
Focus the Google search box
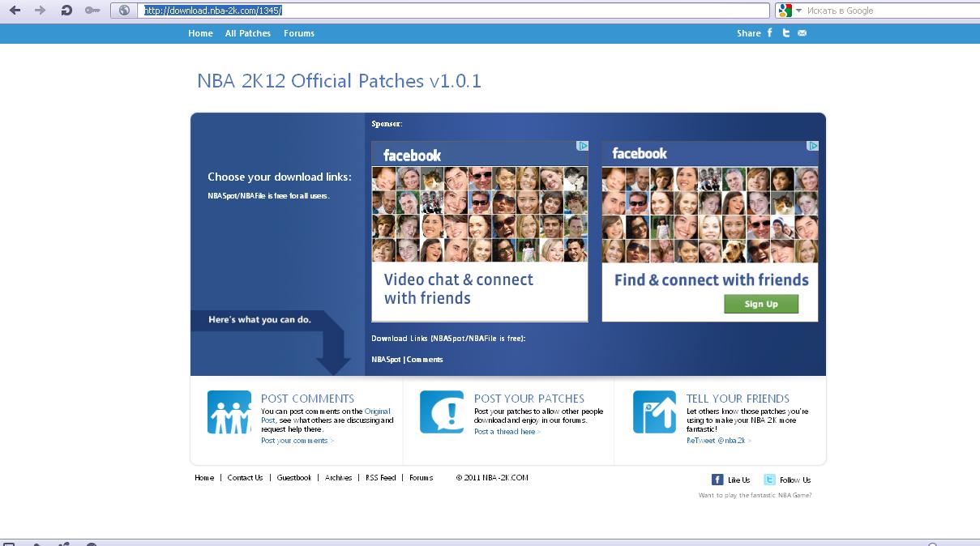[x=892, y=11]
